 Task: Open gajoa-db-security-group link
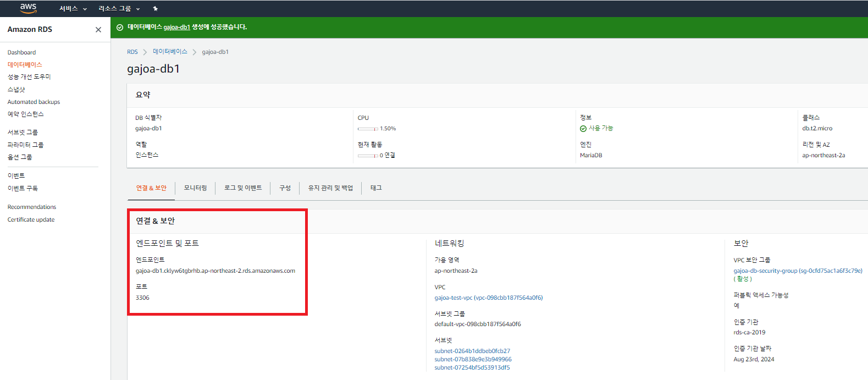point(798,271)
